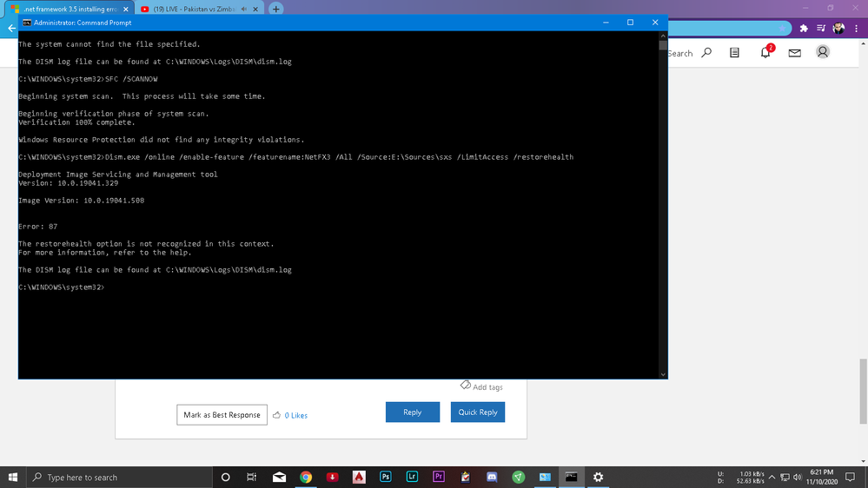Click the network tray icon
Screen dimensions: 868x488
(x=785, y=477)
